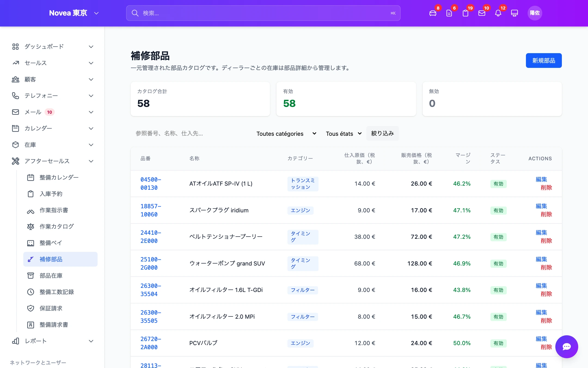Click the テレフォニー phone icon
This screenshot has height=368, width=588.
tap(16, 96)
